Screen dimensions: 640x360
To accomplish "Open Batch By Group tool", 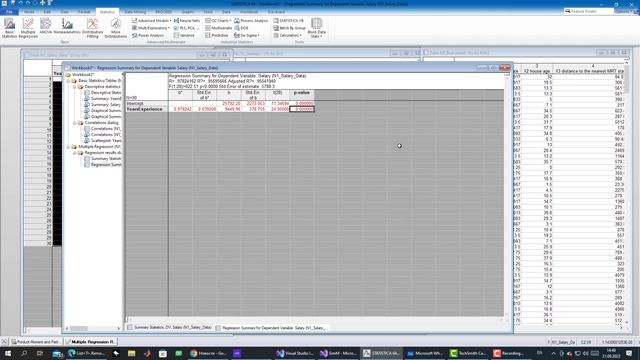I will pos(289,28).
